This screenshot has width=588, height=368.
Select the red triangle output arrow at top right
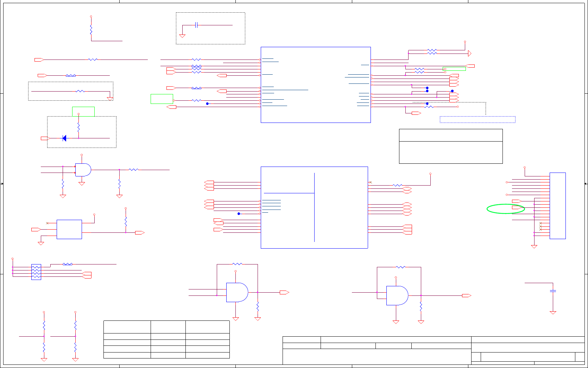(x=470, y=54)
